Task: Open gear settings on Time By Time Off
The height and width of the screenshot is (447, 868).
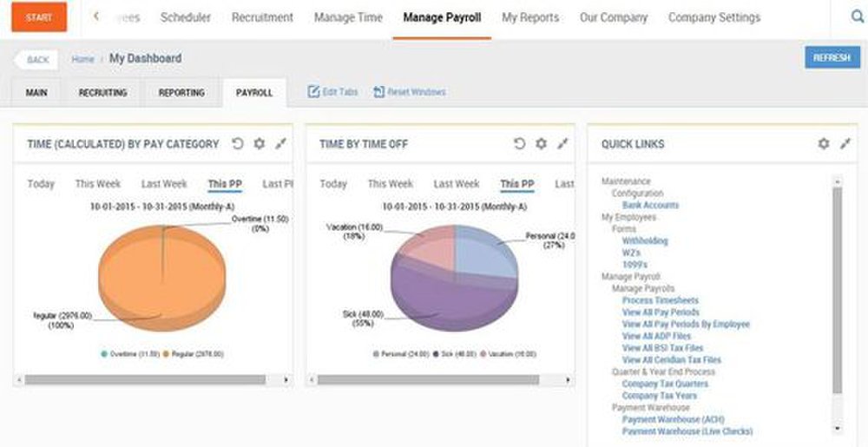Action: coord(541,144)
